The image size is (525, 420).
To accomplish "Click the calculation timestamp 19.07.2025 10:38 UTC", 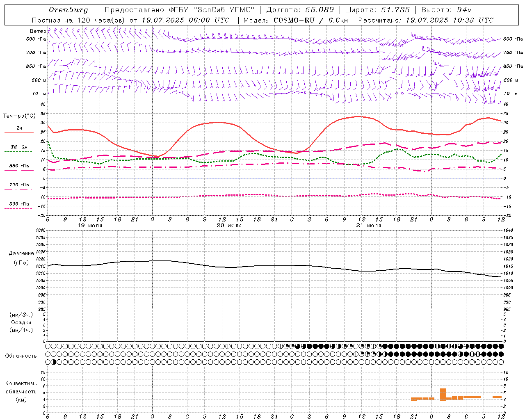I will 450,20.
